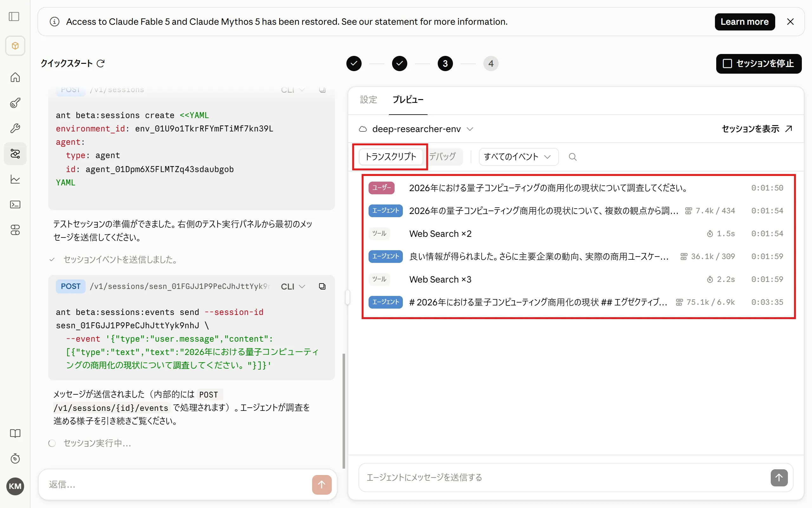Copy the events send command code
Image resolution: width=812 pixels, height=508 pixels.
(322, 286)
